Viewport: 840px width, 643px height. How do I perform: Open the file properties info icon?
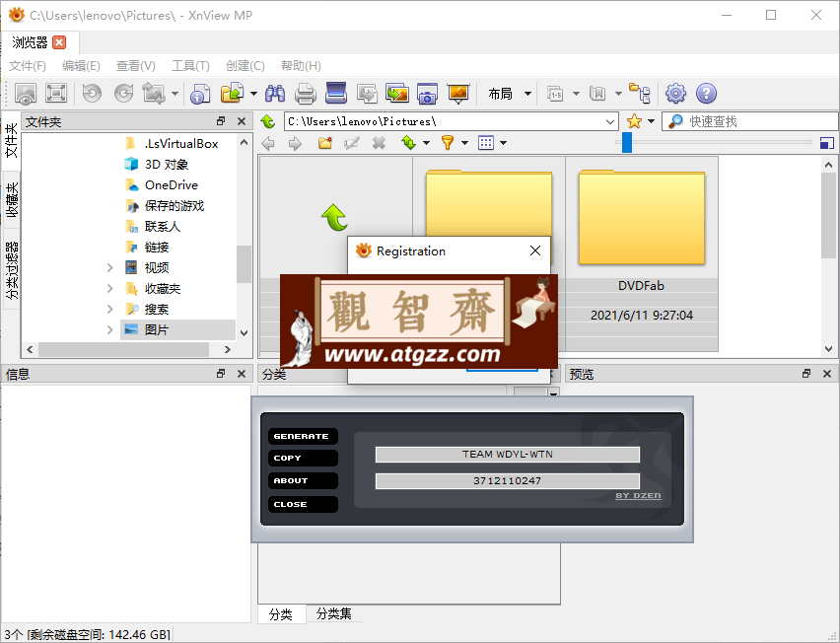[200, 94]
